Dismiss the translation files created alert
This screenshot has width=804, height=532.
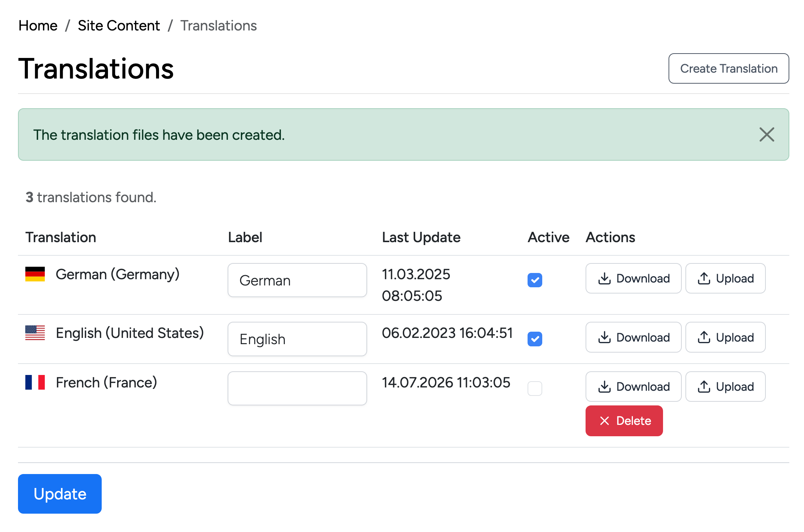[767, 135]
